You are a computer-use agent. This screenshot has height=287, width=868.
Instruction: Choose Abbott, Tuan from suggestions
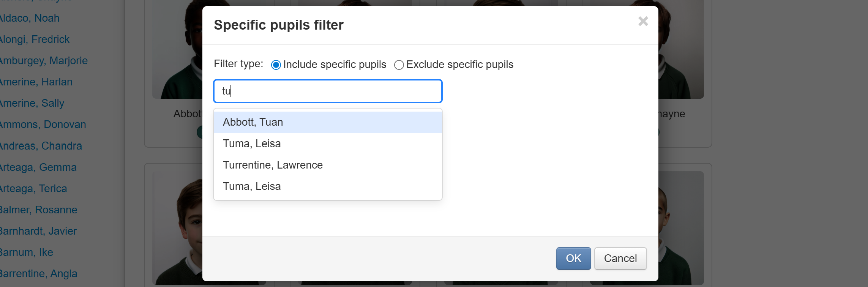[x=253, y=122]
